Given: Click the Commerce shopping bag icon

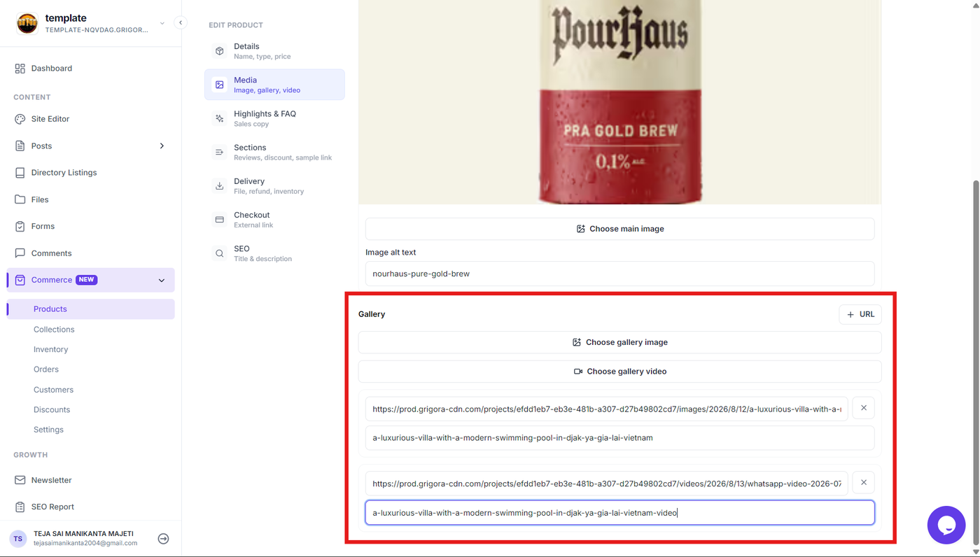Looking at the screenshot, I should (20, 280).
